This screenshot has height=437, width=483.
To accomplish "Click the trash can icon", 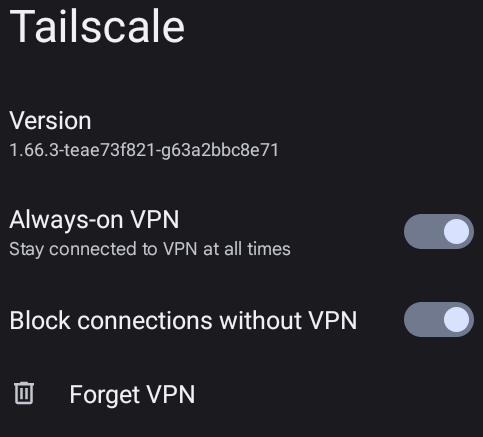I will (x=24, y=393).
